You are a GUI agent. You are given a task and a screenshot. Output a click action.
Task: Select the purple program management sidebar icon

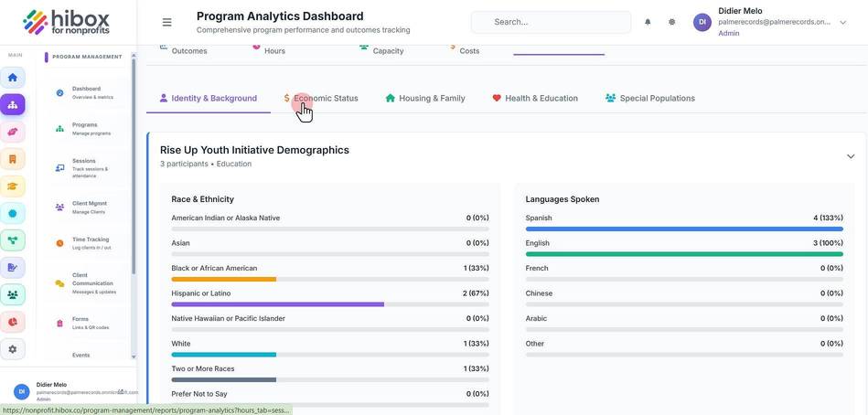13,104
